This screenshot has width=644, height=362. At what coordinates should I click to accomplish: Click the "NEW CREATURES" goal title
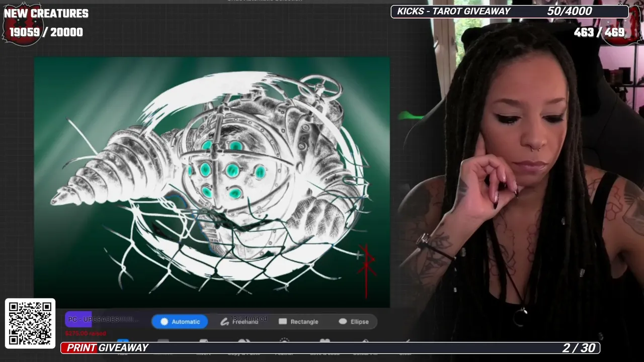pos(46,14)
